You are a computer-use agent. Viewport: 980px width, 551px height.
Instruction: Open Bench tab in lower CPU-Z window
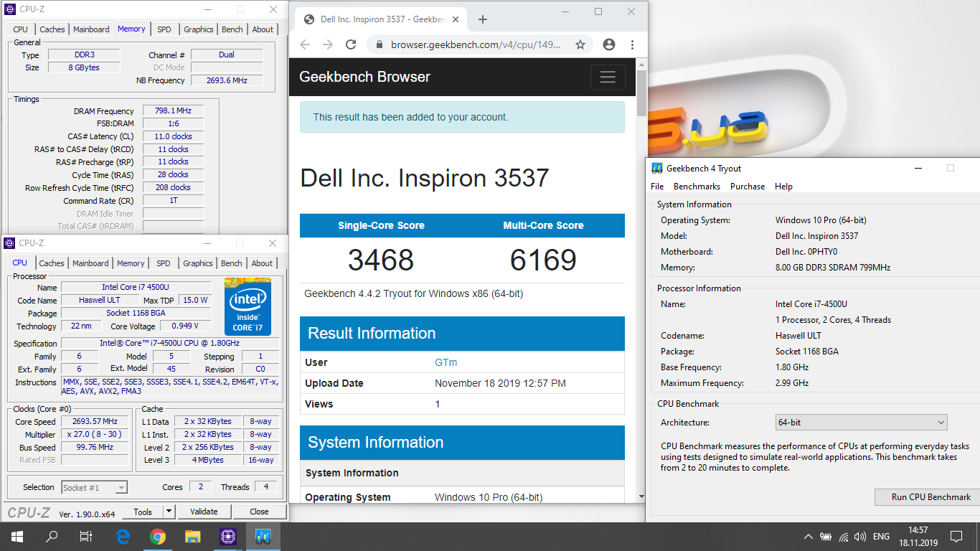(x=232, y=263)
